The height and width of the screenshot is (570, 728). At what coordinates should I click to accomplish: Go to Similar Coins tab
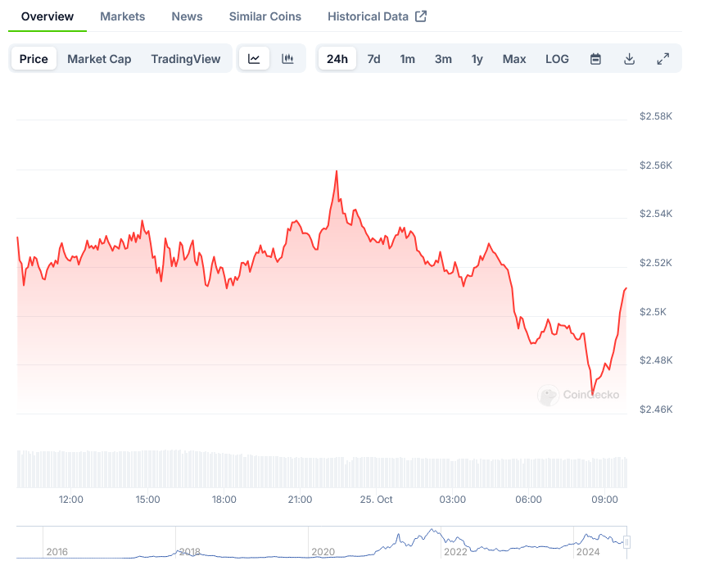(x=265, y=16)
